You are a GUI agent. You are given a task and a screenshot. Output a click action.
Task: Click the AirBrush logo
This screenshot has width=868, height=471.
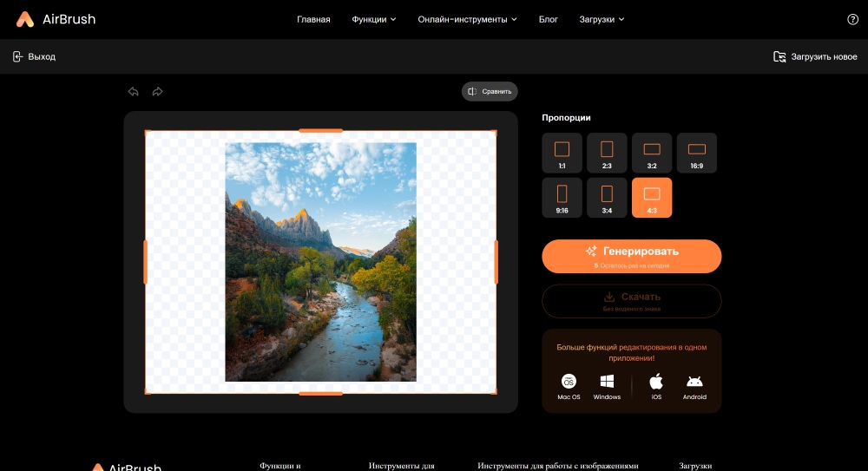click(56, 19)
